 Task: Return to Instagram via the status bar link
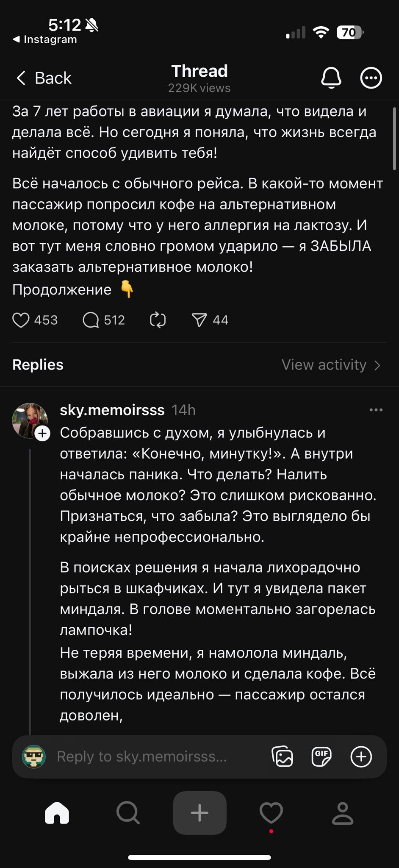(45, 39)
